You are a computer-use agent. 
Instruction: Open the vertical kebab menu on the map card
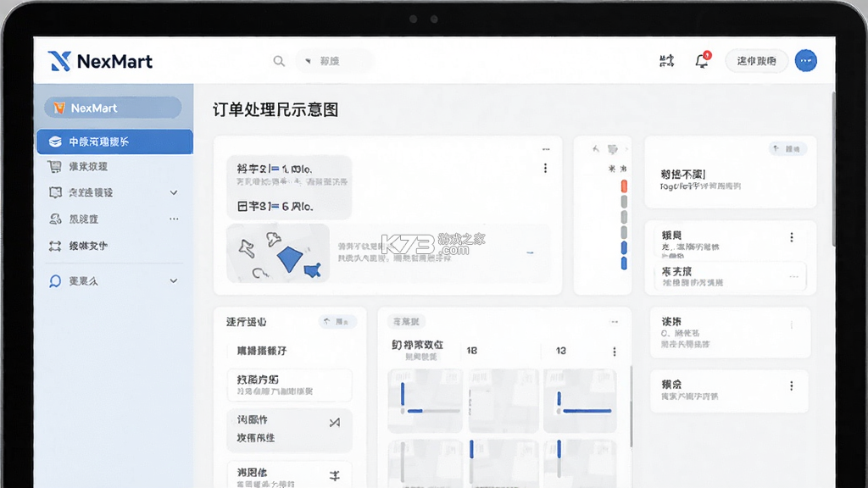[x=545, y=169]
